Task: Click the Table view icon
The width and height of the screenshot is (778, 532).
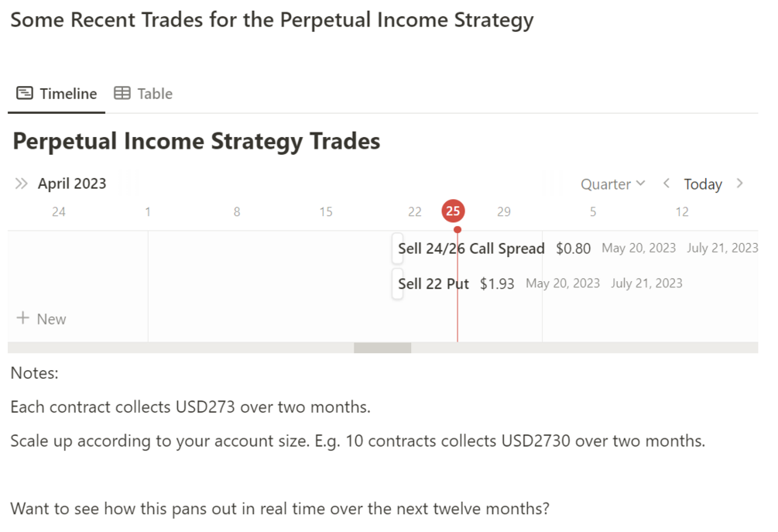Action: (x=122, y=94)
